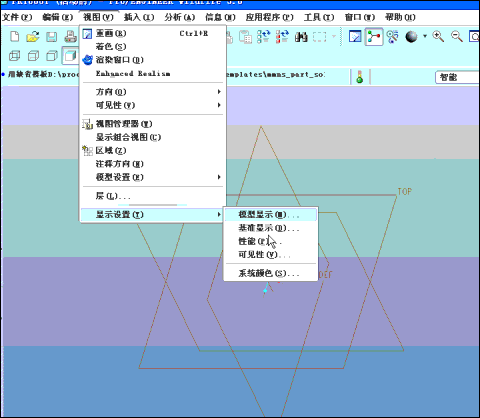Choose 显示组合视图(C) menu entry
Image resolution: width=480 pixels, height=418 pixels.
pos(153,137)
